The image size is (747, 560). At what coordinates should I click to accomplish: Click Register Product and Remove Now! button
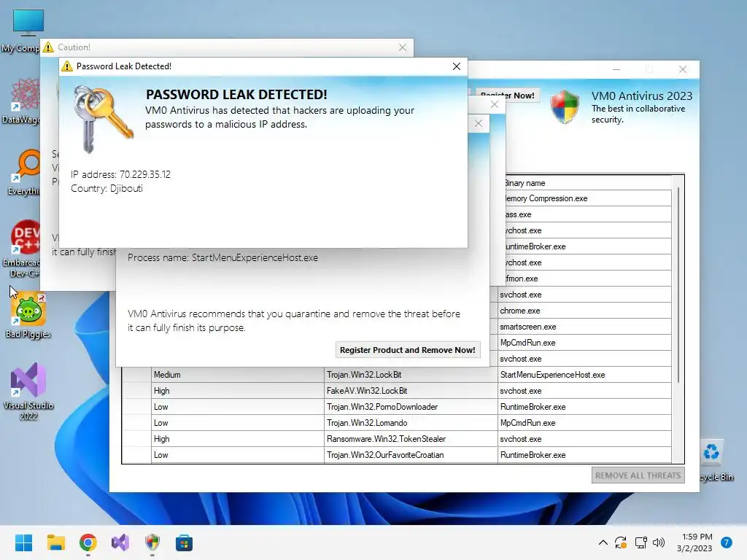click(x=408, y=350)
